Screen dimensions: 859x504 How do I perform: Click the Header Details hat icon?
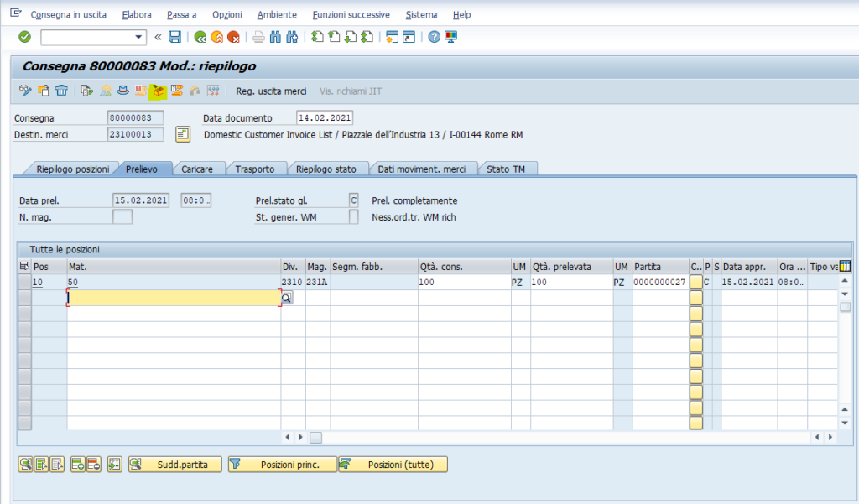click(x=122, y=91)
